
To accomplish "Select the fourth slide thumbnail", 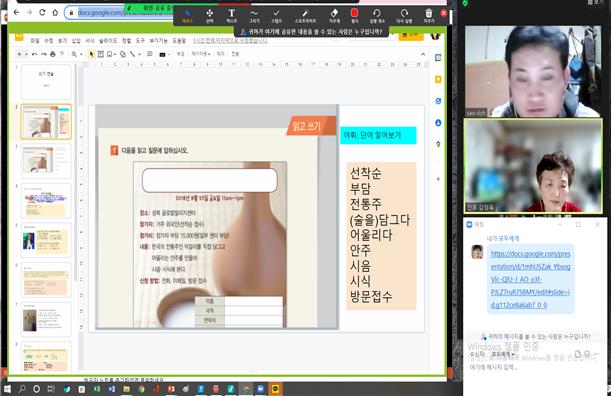I will 46,201.
